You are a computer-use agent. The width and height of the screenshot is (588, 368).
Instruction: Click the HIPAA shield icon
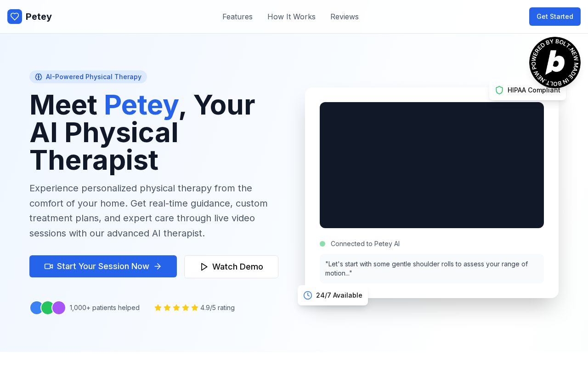[499, 90]
